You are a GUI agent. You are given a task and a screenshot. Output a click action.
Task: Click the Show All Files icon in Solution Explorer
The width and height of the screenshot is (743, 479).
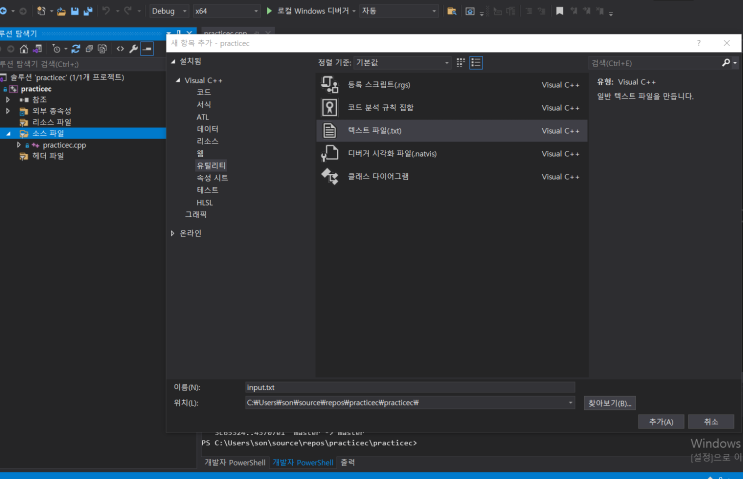(102, 49)
